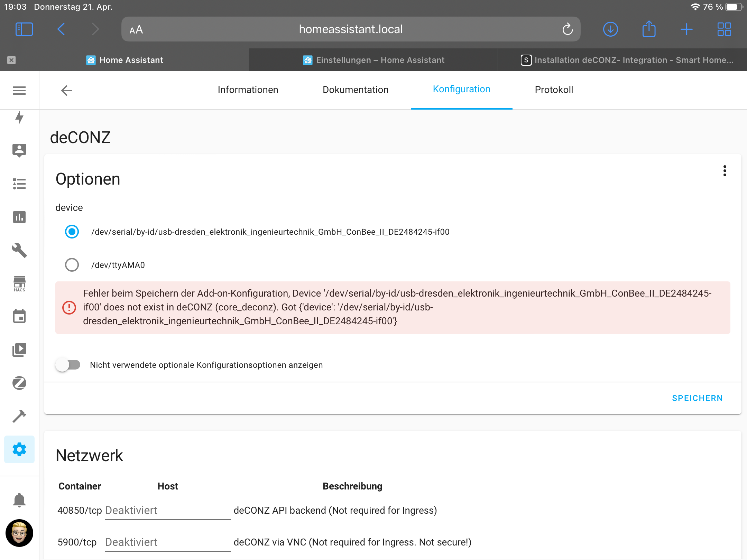Screen dimensions: 747x560
Task: Expand the sidebar hamburger menu
Action: tap(19, 91)
